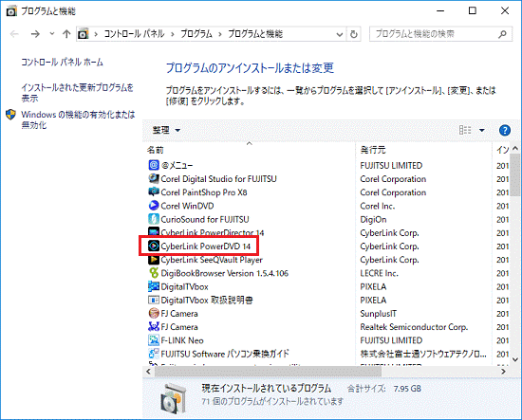Click the vertical scrollbar thumb
This screenshot has height=420, width=522.
[x=515, y=174]
